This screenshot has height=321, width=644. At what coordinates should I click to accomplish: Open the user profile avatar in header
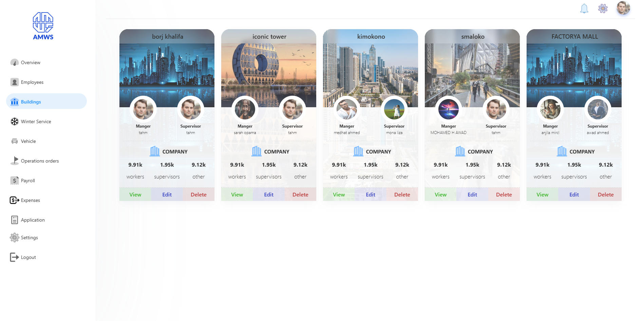pyautogui.click(x=623, y=8)
